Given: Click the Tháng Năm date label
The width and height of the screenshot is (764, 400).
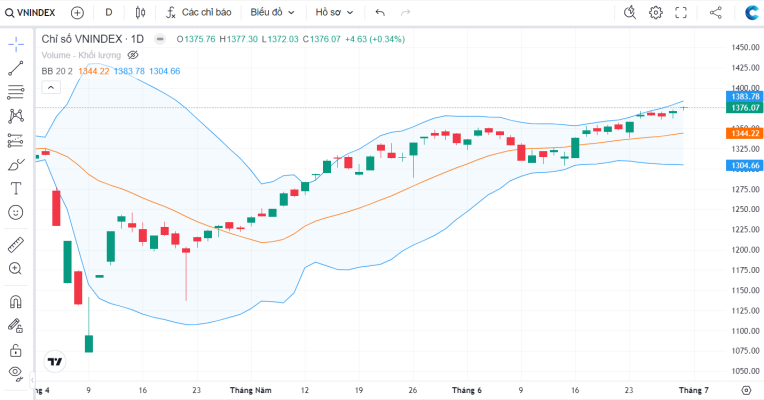Looking at the screenshot, I should [x=250, y=390].
